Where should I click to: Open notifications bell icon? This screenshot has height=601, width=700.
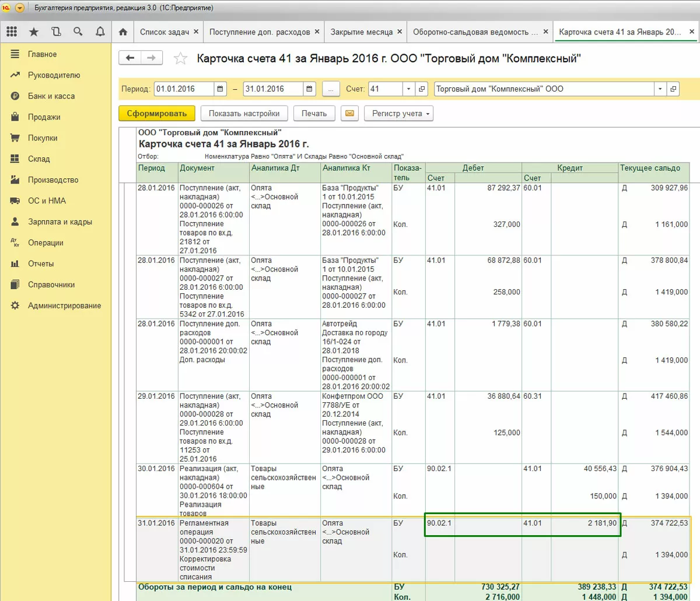[100, 32]
